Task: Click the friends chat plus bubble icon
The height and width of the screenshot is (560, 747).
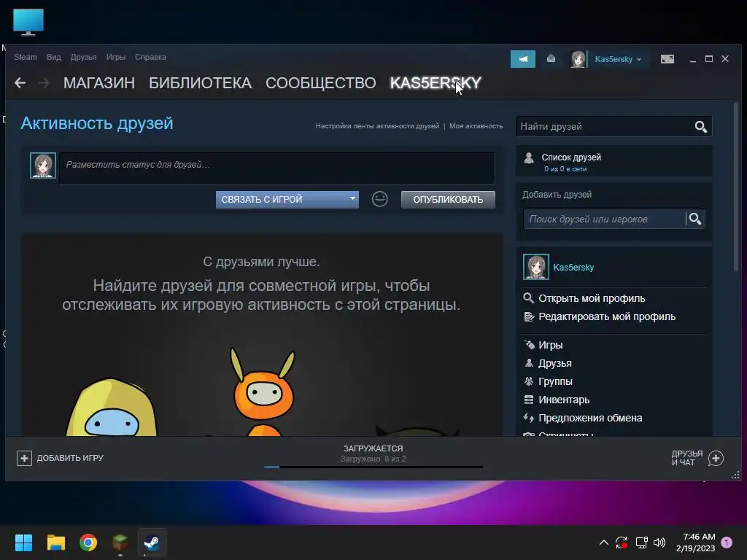Action: [716, 458]
